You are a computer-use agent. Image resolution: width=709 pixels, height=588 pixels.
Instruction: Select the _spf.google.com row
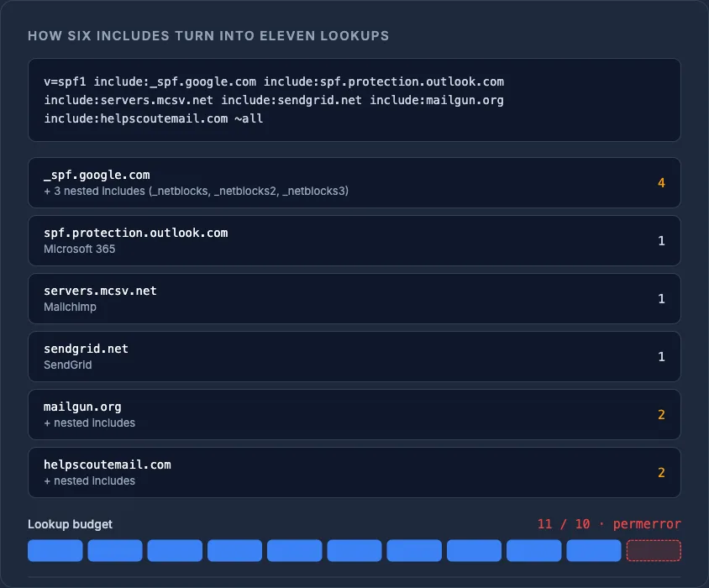pos(354,183)
